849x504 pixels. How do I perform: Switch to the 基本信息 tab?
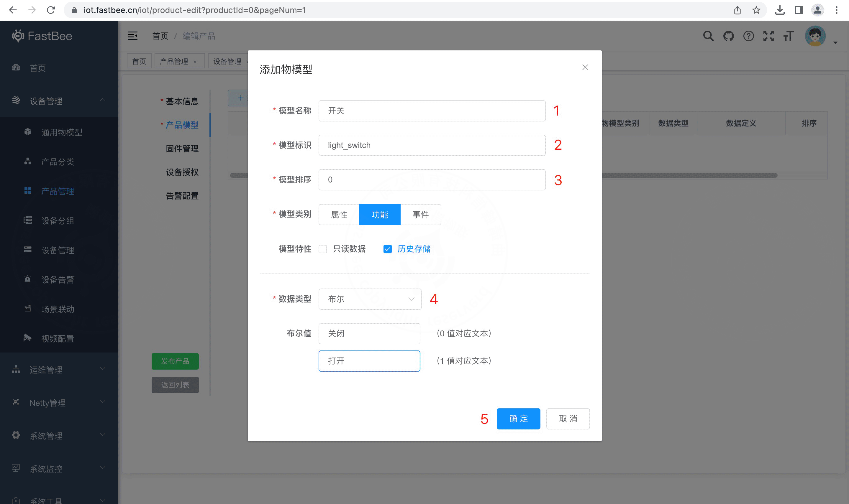pos(182,101)
